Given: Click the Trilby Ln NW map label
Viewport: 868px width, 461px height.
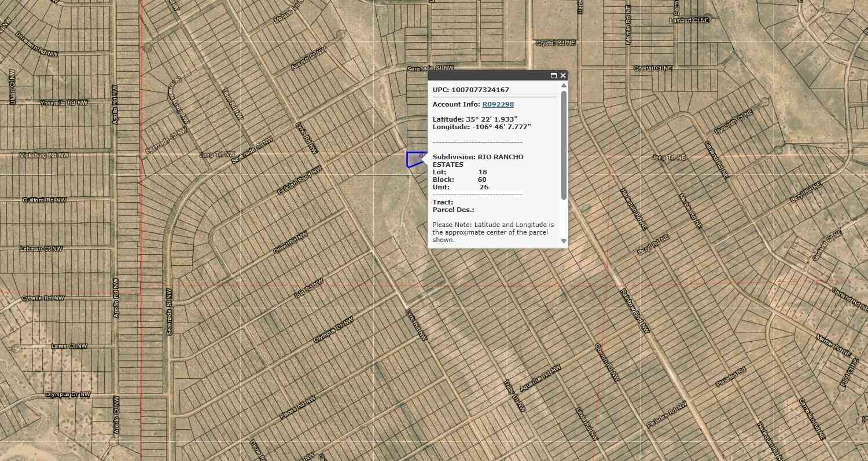Looking at the screenshot, I should tap(514, 396).
